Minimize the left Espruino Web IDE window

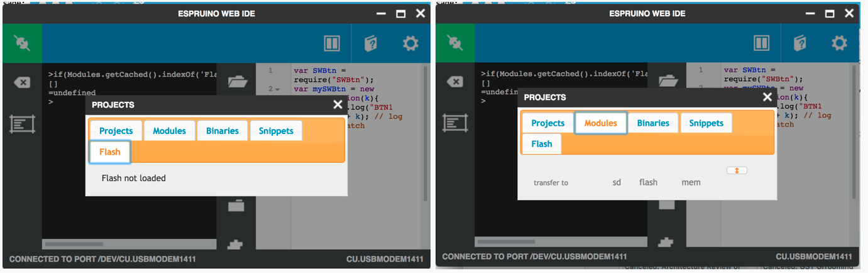[380, 14]
